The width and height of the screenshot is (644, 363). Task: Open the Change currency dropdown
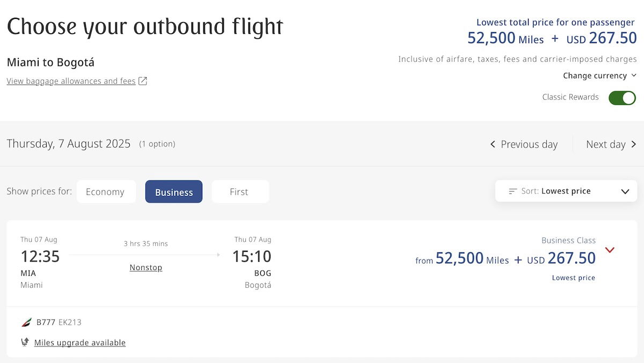[x=599, y=76]
